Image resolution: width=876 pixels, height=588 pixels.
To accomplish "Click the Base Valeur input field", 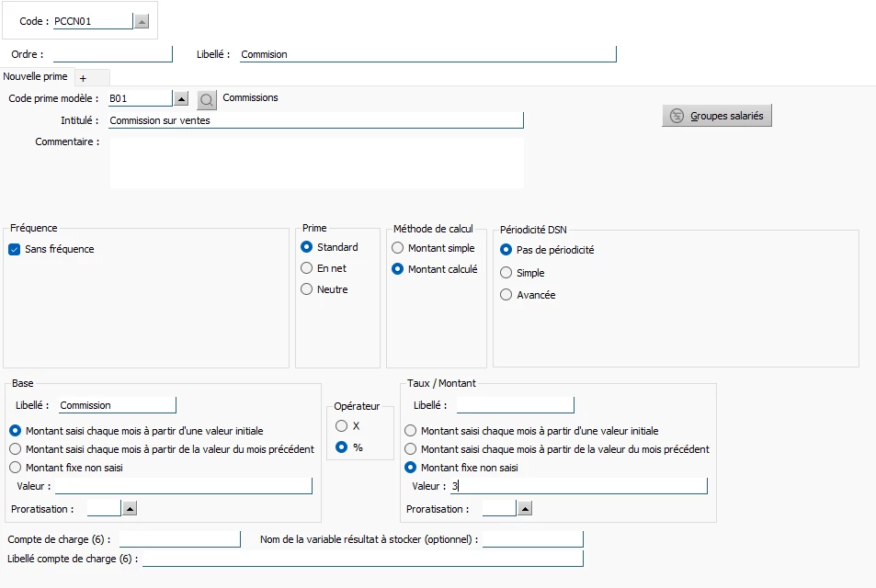I will [x=183, y=486].
